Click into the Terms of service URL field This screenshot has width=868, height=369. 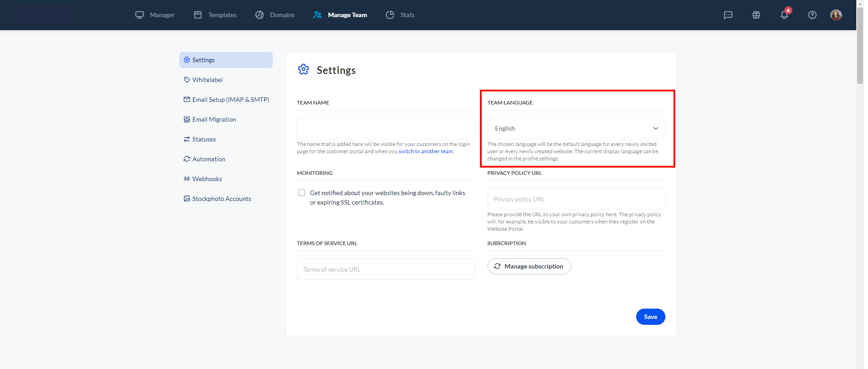pyautogui.click(x=385, y=269)
